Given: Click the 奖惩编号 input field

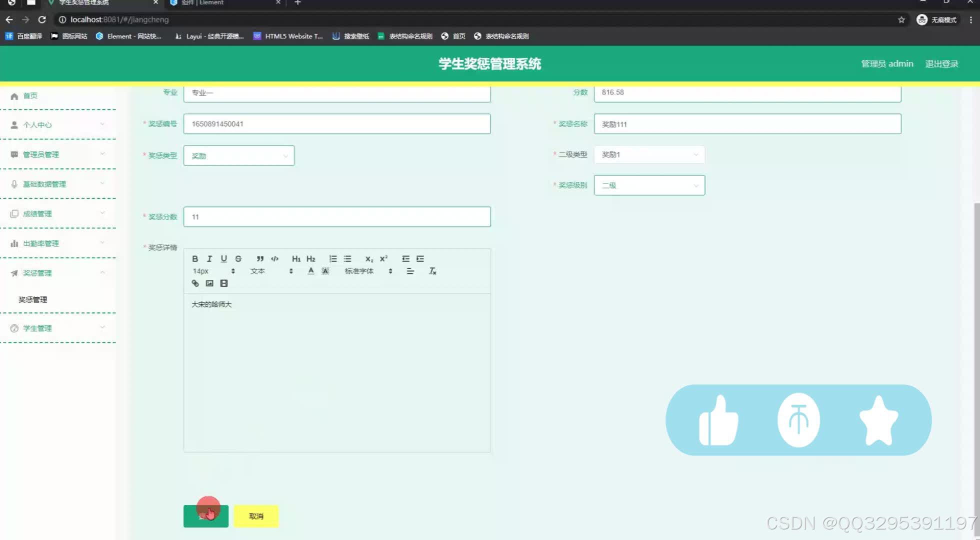Looking at the screenshot, I should [x=337, y=123].
